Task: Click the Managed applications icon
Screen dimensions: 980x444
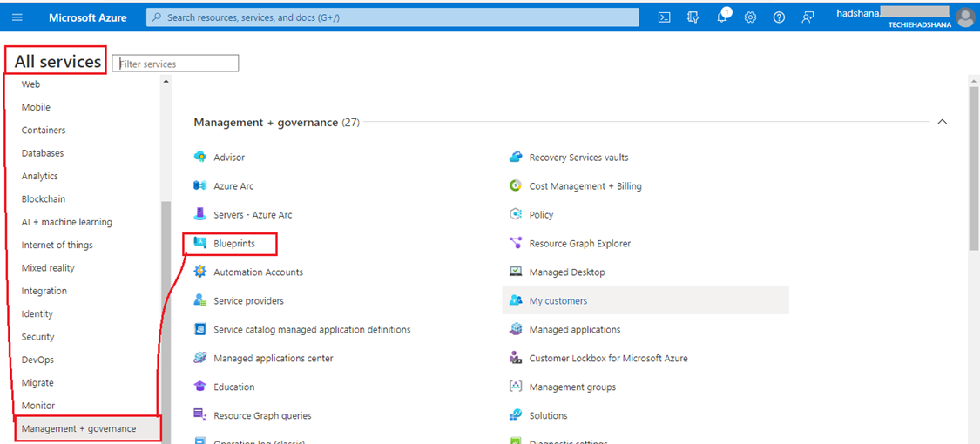Action: point(516,329)
